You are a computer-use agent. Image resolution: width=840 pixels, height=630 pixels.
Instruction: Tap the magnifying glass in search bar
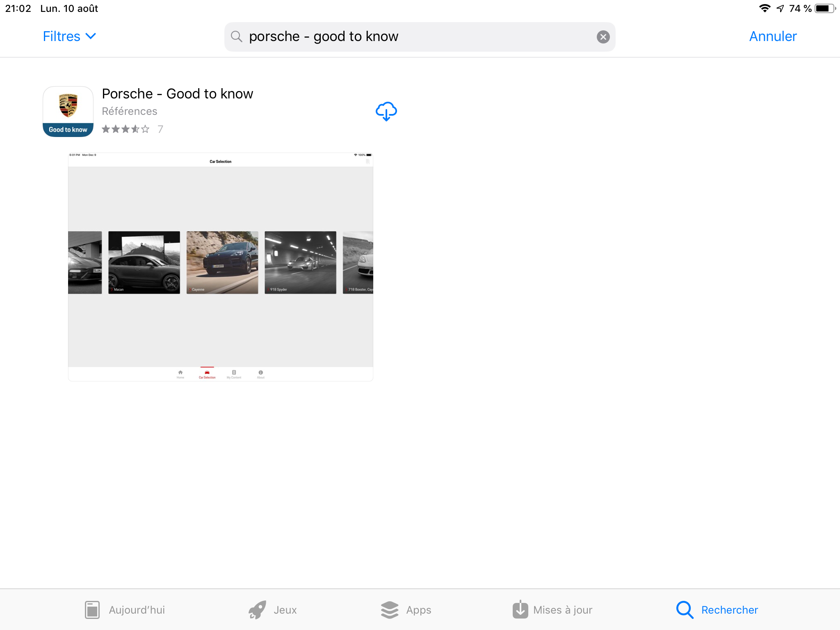pos(237,37)
